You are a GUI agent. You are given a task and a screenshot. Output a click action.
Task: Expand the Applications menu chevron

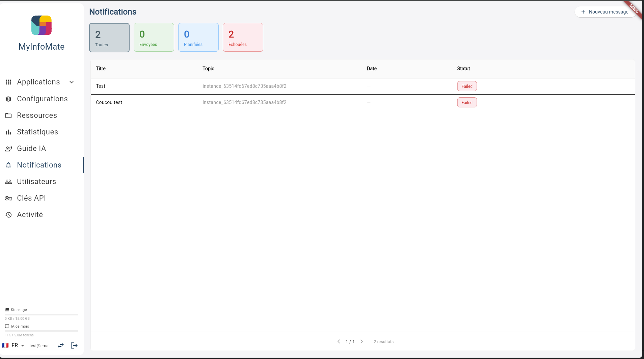coord(72,82)
